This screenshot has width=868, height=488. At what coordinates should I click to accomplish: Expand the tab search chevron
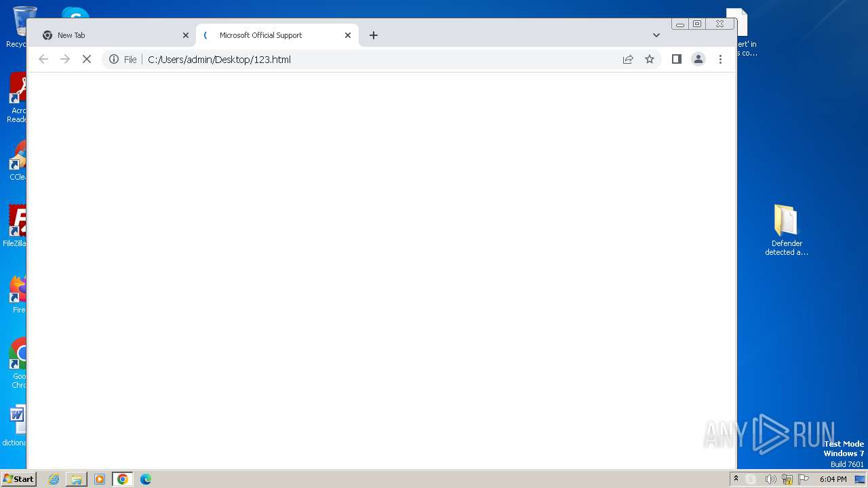coord(656,35)
